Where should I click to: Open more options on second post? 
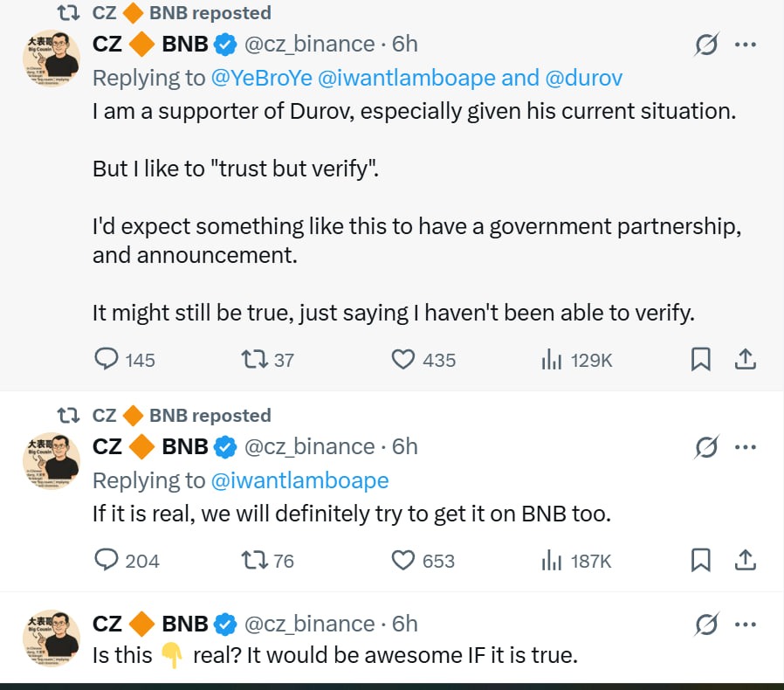pyautogui.click(x=745, y=447)
